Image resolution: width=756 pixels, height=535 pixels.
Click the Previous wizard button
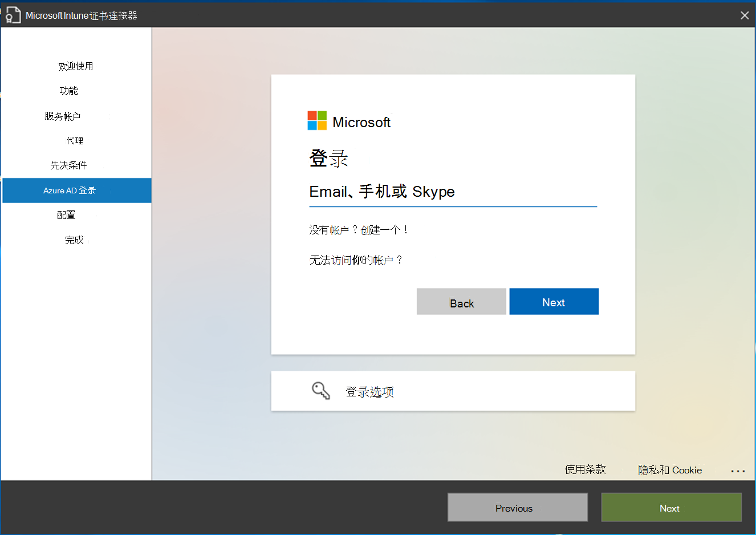[x=518, y=508]
